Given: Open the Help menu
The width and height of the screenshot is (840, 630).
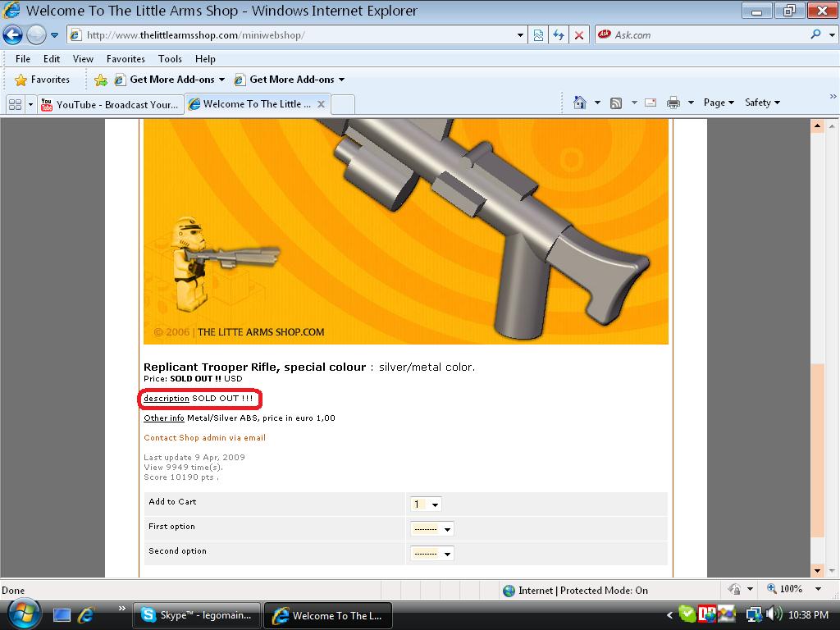Looking at the screenshot, I should [x=205, y=59].
